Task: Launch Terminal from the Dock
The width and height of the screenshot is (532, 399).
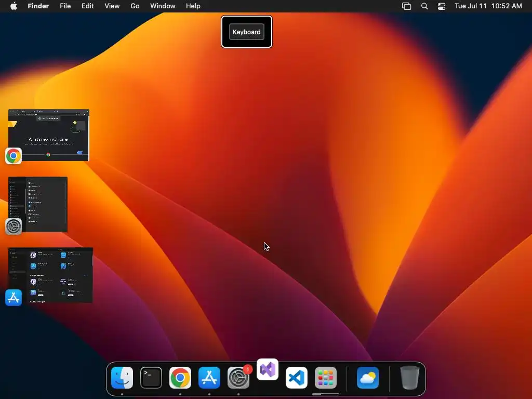Action: click(151, 378)
